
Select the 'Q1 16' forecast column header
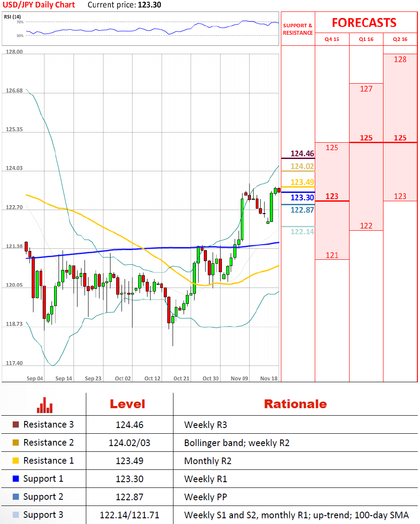[x=366, y=39]
